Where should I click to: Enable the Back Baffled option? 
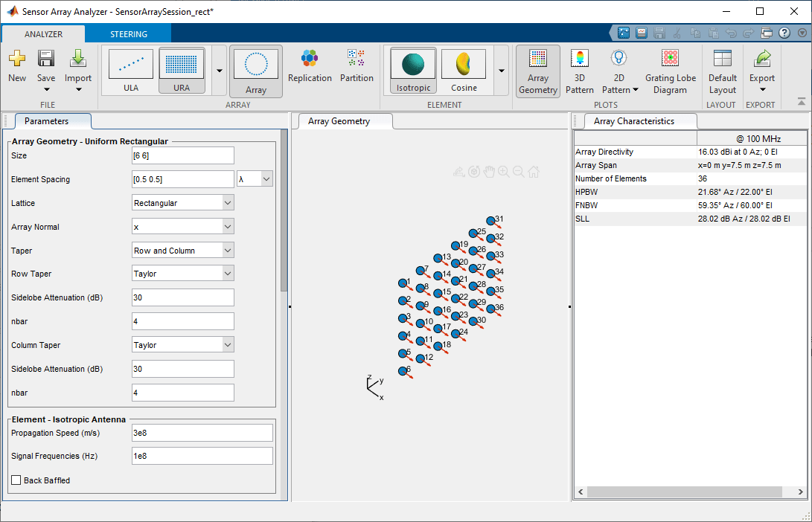pyautogui.click(x=16, y=480)
